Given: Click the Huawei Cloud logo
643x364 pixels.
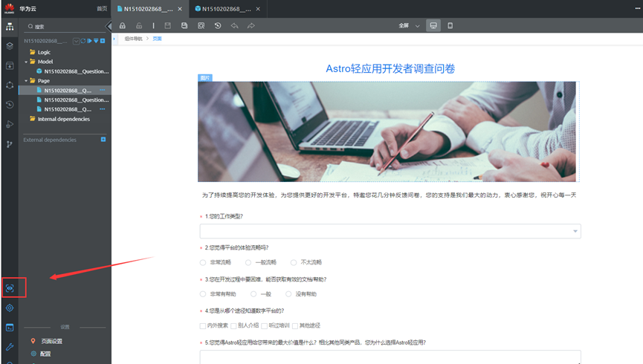Looking at the screenshot, I should [x=9, y=9].
